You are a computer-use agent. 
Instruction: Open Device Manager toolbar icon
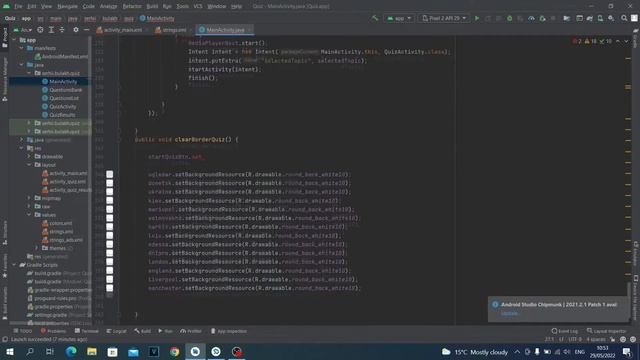[600, 18]
